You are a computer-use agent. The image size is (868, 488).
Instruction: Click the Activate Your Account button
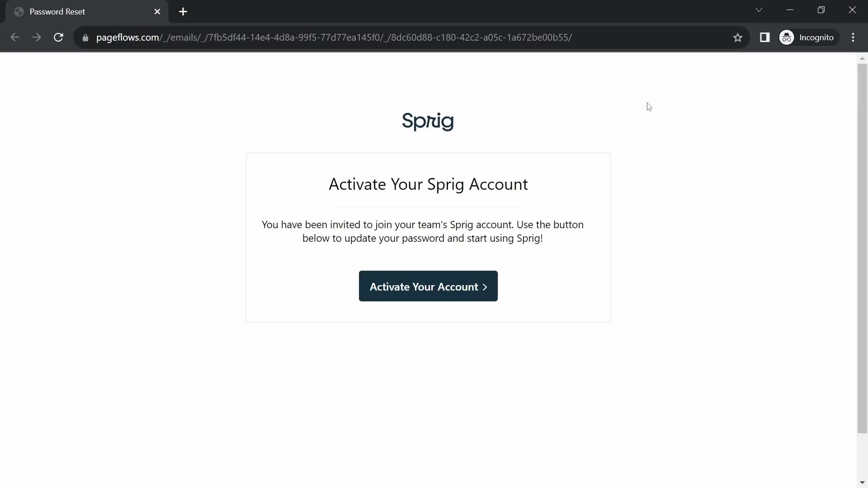point(428,286)
